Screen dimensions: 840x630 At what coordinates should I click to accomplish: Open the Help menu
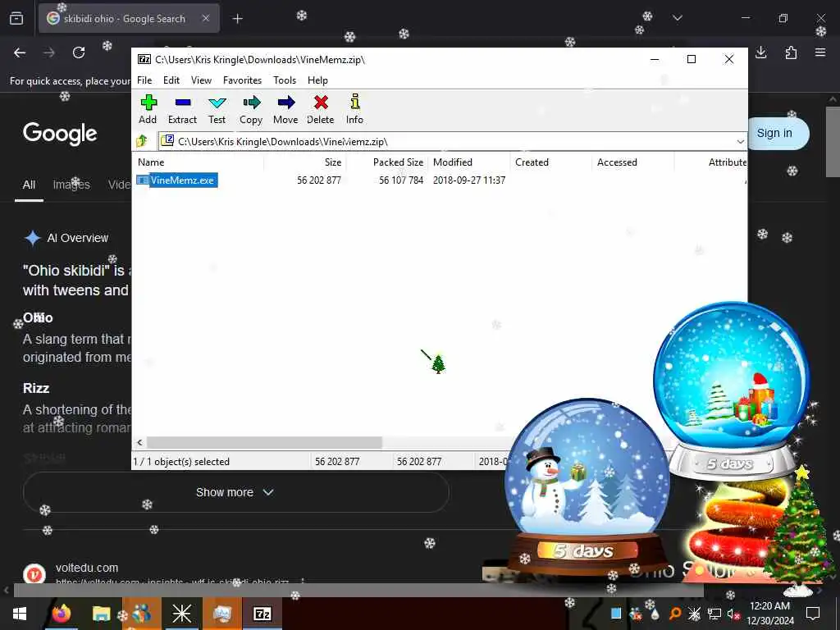click(x=317, y=80)
